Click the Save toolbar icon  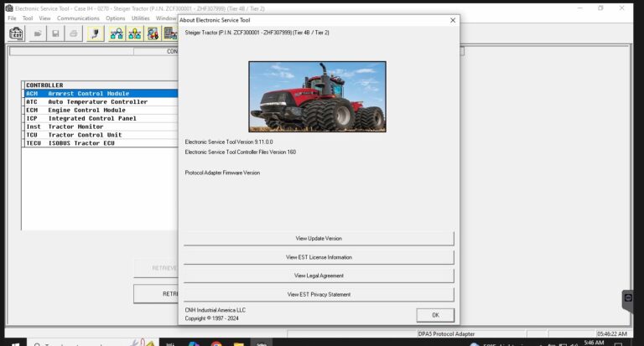55,34
